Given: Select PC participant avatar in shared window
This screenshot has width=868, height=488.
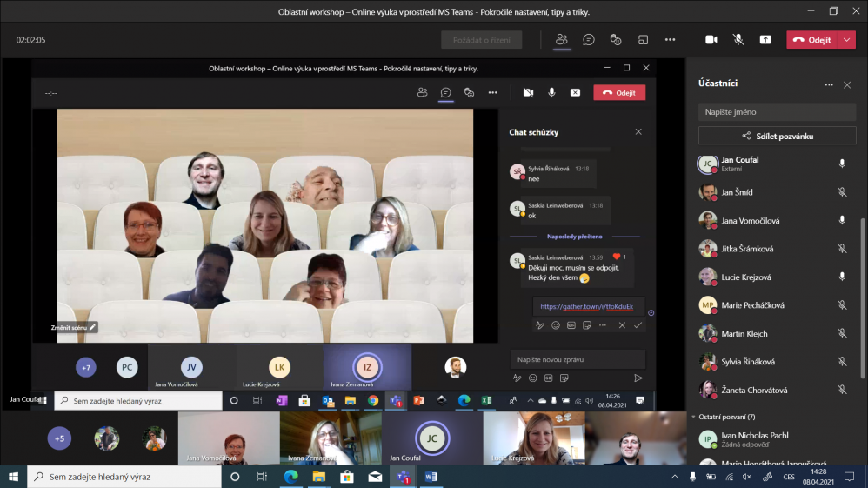Looking at the screenshot, I should (127, 367).
